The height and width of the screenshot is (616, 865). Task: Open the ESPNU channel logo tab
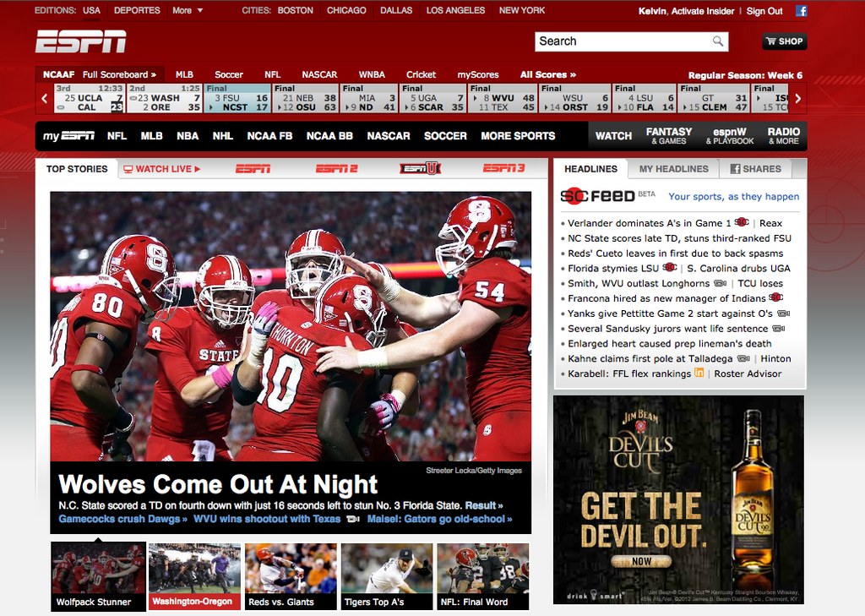click(x=421, y=168)
